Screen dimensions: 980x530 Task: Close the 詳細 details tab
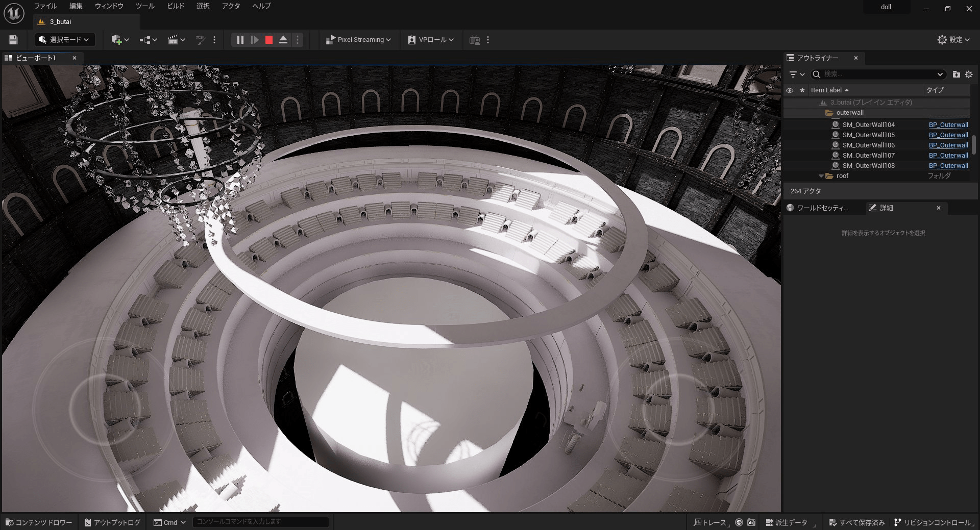938,208
